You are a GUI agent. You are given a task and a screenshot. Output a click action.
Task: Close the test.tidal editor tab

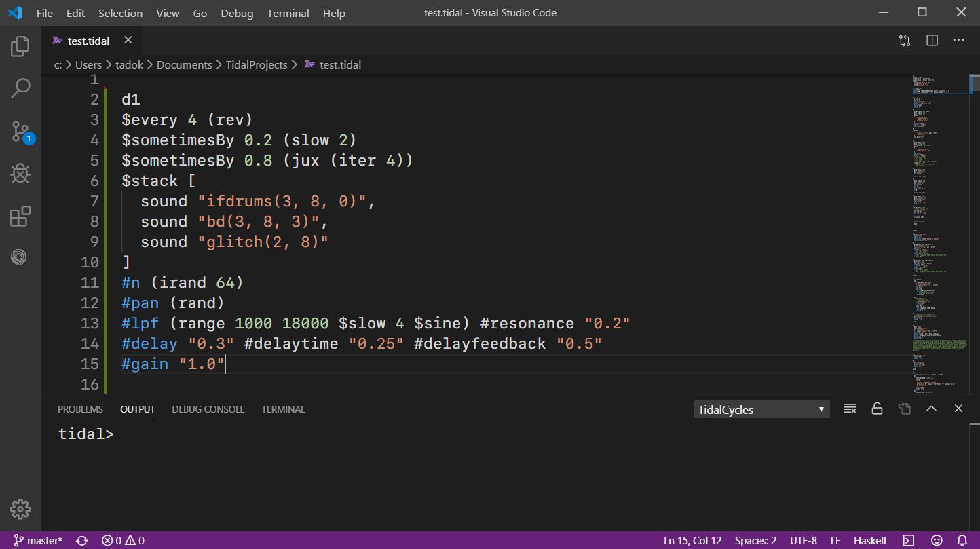point(128,41)
